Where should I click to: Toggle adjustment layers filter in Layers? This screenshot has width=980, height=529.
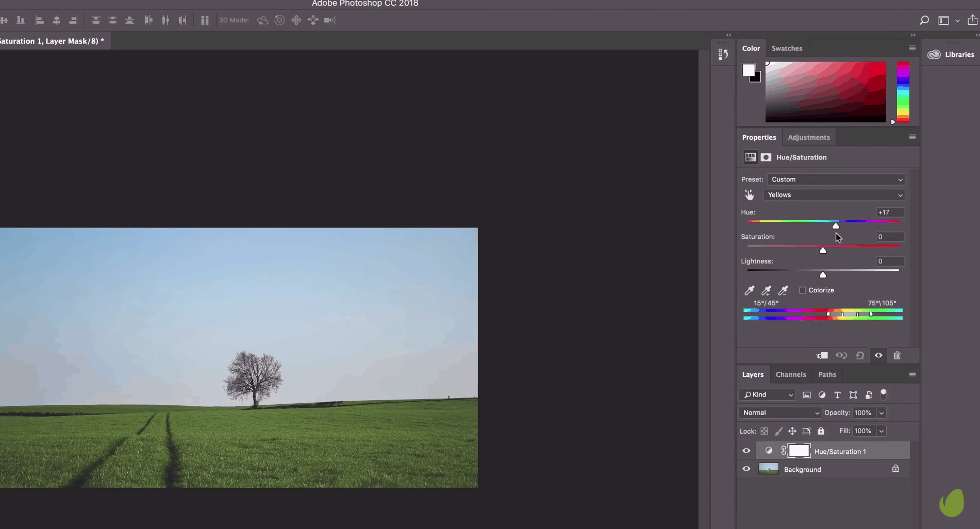click(x=822, y=395)
